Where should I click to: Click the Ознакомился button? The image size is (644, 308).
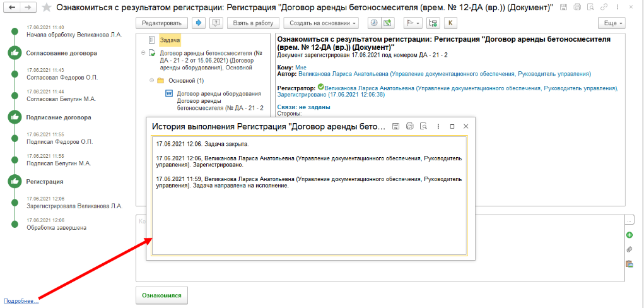tap(161, 295)
